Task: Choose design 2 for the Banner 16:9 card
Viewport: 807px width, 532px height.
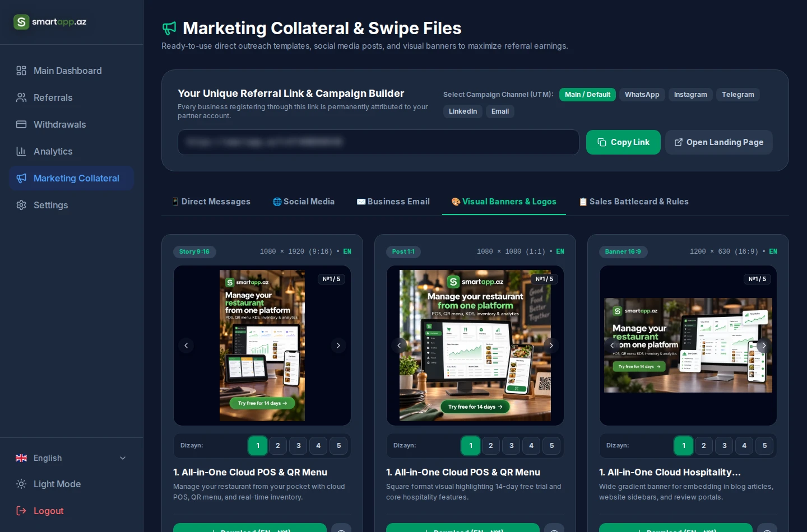Action: (x=704, y=446)
